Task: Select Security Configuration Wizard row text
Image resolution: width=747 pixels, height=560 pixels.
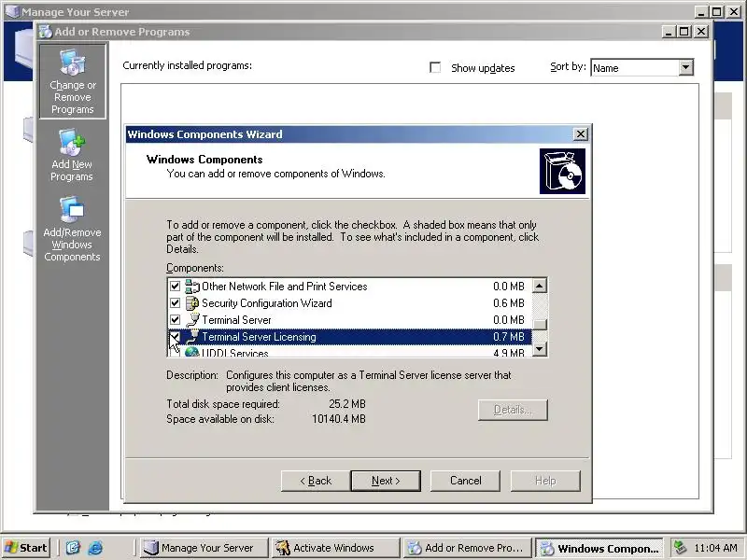Action: click(x=267, y=303)
